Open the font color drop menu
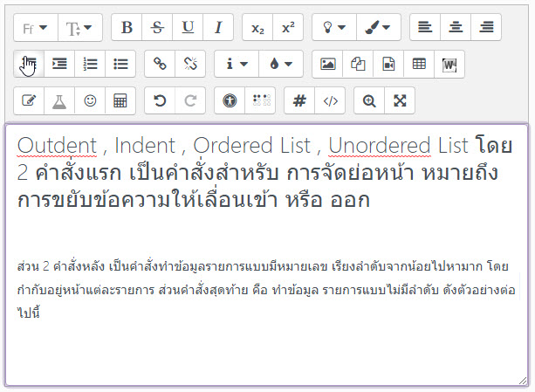This screenshot has width=535, height=392. pyautogui.click(x=281, y=64)
